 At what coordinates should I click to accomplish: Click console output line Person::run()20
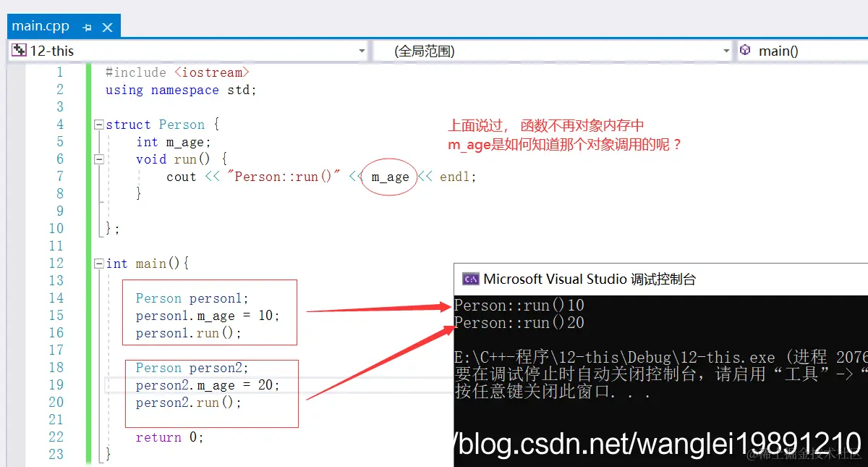[519, 323]
